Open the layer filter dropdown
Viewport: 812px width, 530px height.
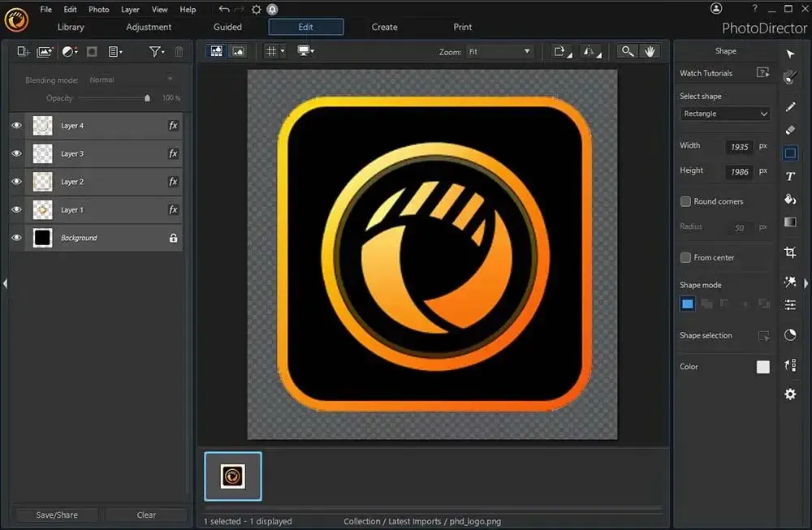[157, 51]
